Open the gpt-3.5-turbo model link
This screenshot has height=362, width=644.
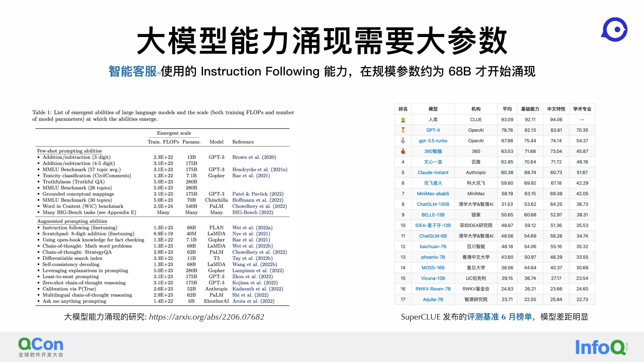(x=433, y=141)
